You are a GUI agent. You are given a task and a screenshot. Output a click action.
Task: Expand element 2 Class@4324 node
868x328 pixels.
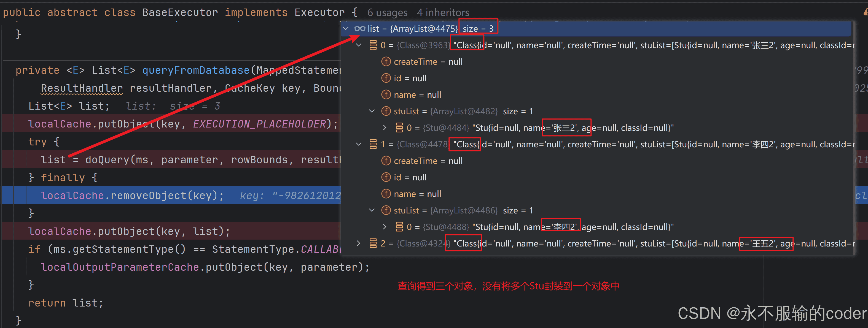pos(359,243)
